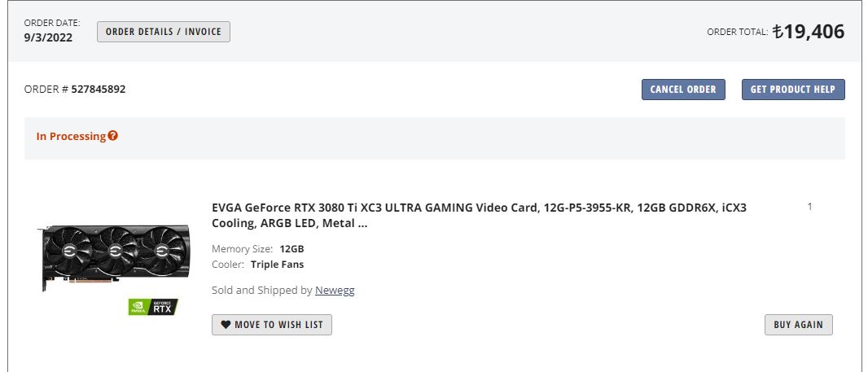Click the In Processing status text

[x=71, y=136]
